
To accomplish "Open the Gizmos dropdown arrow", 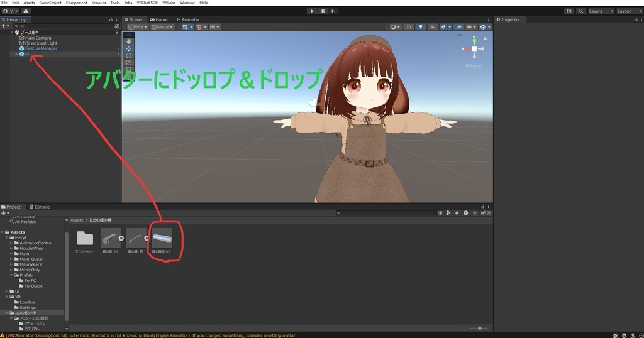I will tap(489, 26).
